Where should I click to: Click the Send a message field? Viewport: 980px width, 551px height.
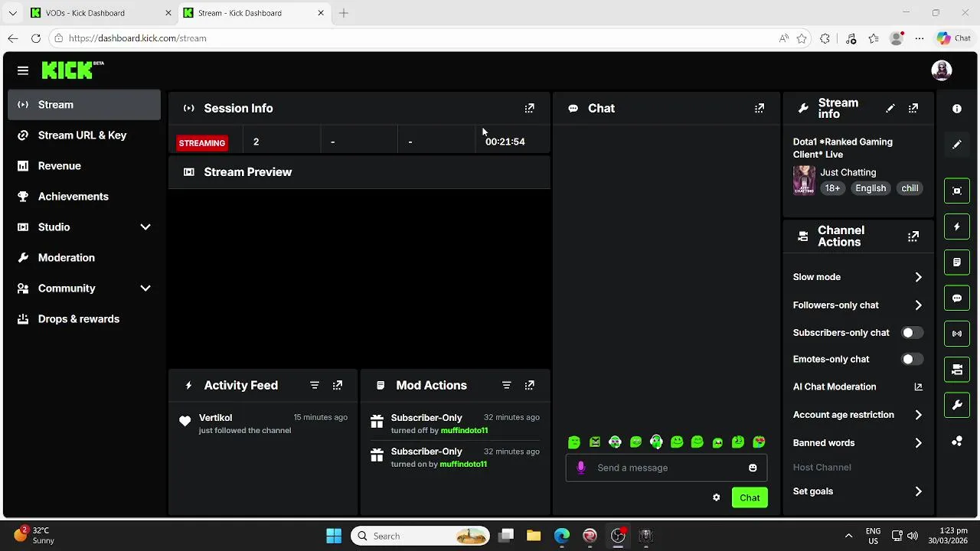click(666, 468)
